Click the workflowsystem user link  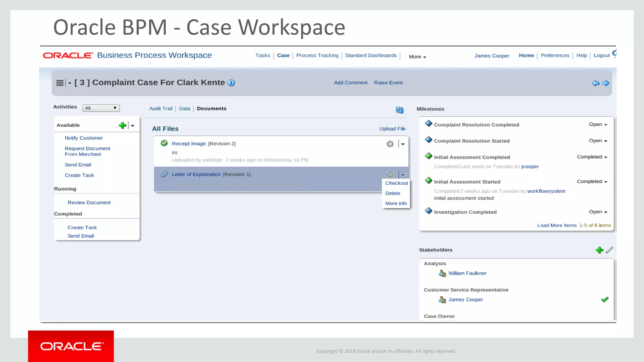point(546,191)
